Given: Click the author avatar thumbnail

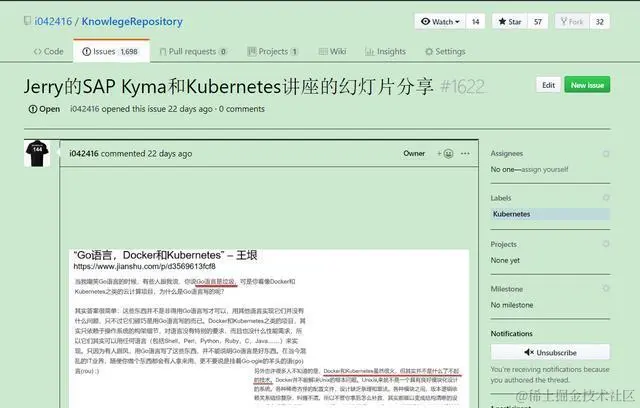Looking at the screenshot, I should pyautogui.click(x=37, y=153).
